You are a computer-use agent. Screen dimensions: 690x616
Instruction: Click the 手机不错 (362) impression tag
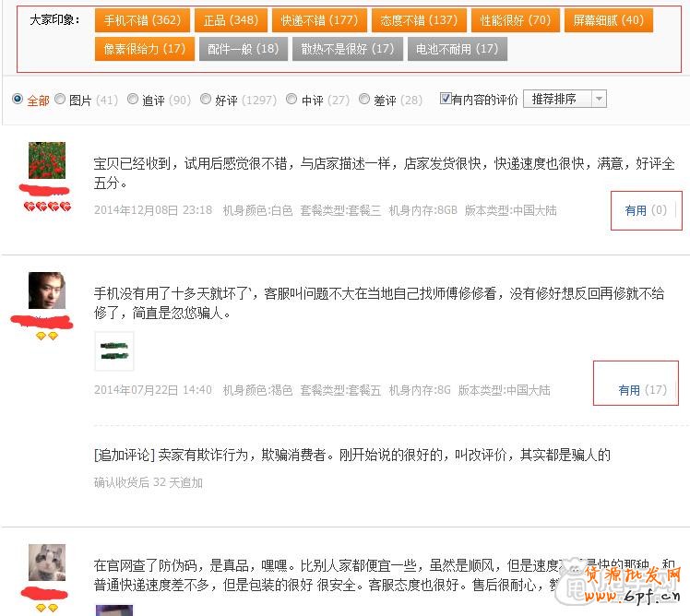142,20
